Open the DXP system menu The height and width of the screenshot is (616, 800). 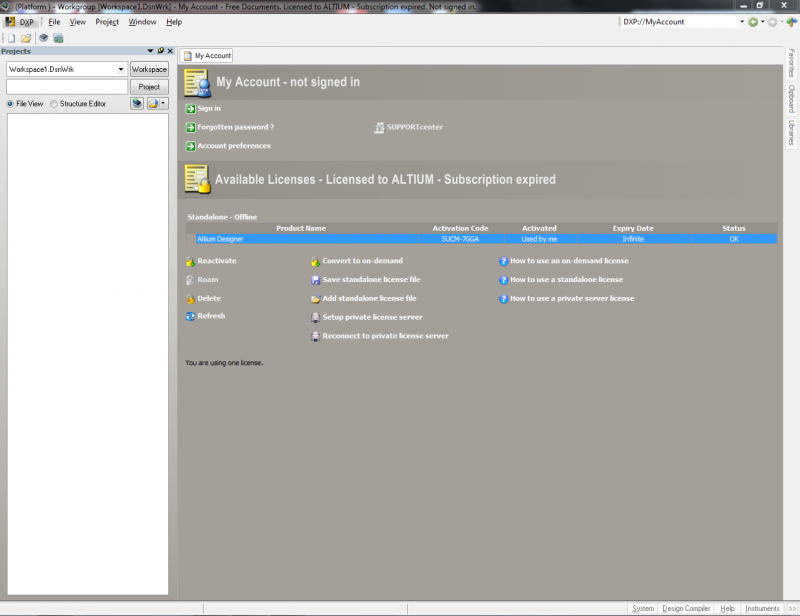click(x=20, y=22)
